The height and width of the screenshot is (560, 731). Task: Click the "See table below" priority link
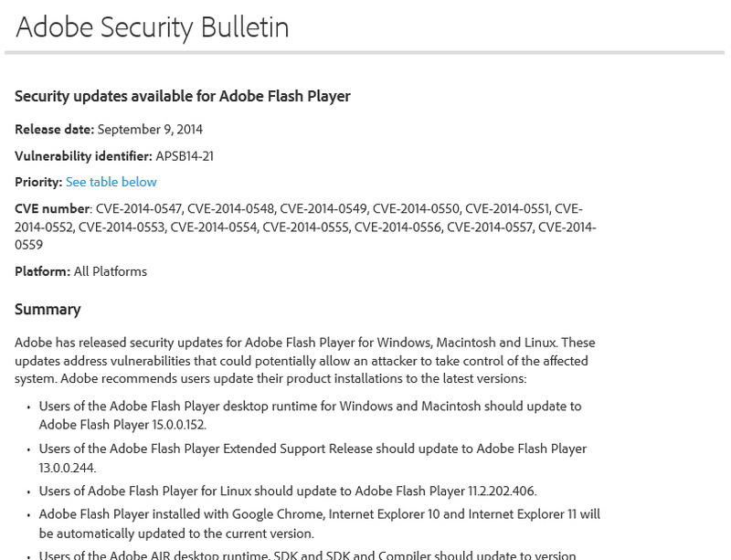(x=111, y=183)
